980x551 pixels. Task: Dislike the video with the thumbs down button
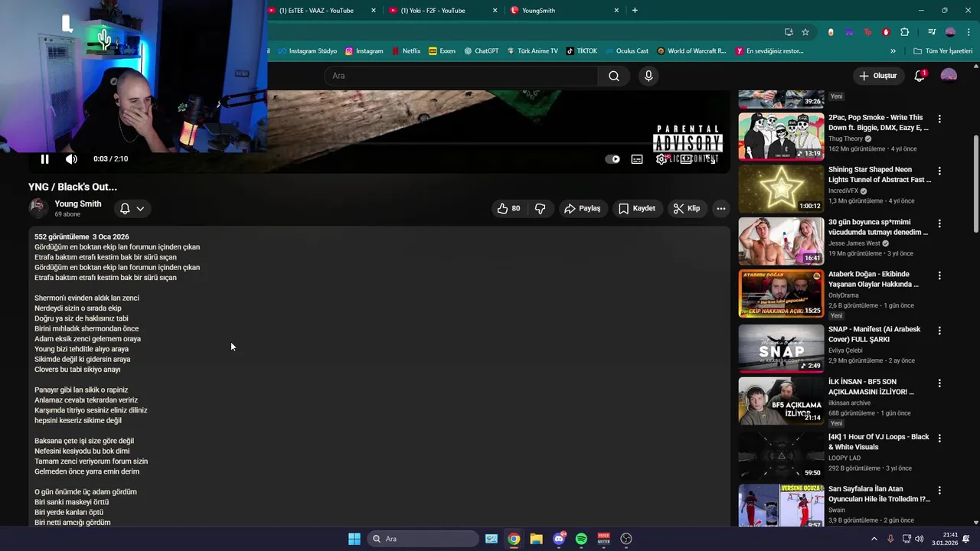[x=541, y=208]
